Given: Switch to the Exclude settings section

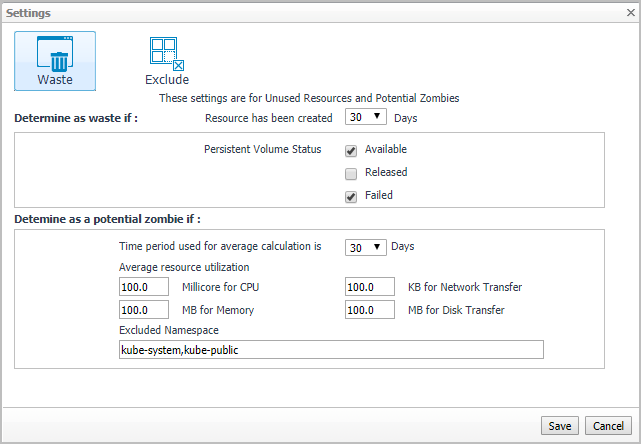Looking at the screenshot, I should click(167, 60).
